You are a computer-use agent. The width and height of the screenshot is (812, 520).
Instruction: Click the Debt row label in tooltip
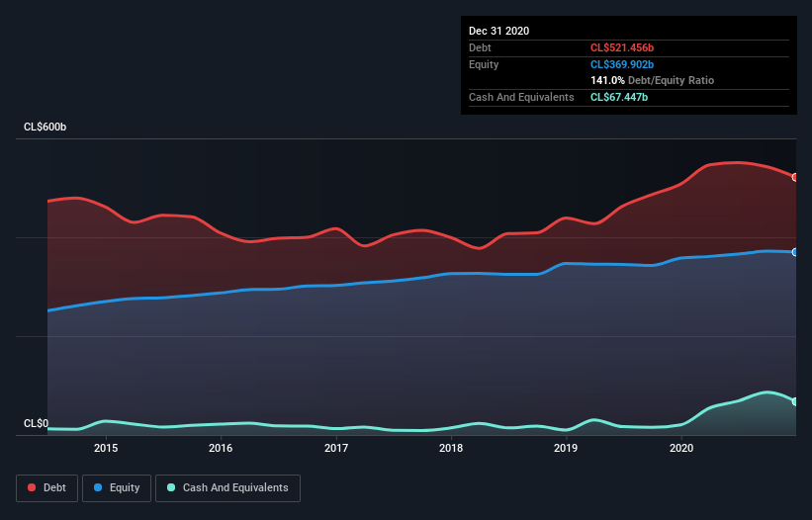(480, 47)
